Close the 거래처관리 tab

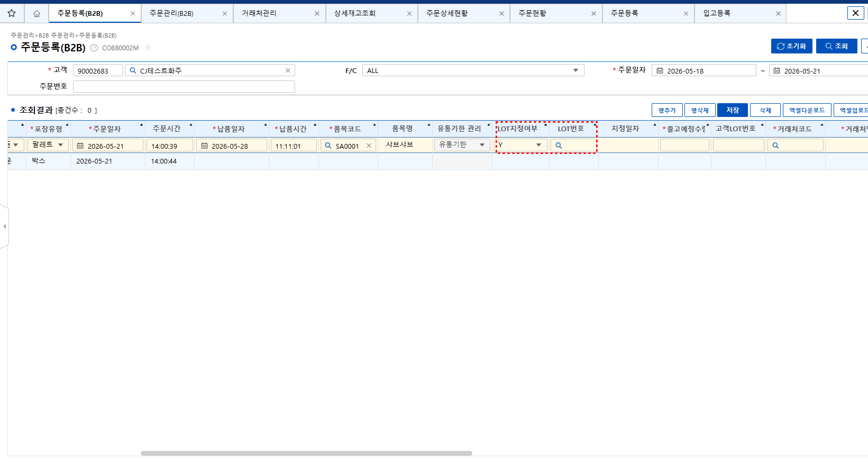[317, 14]
